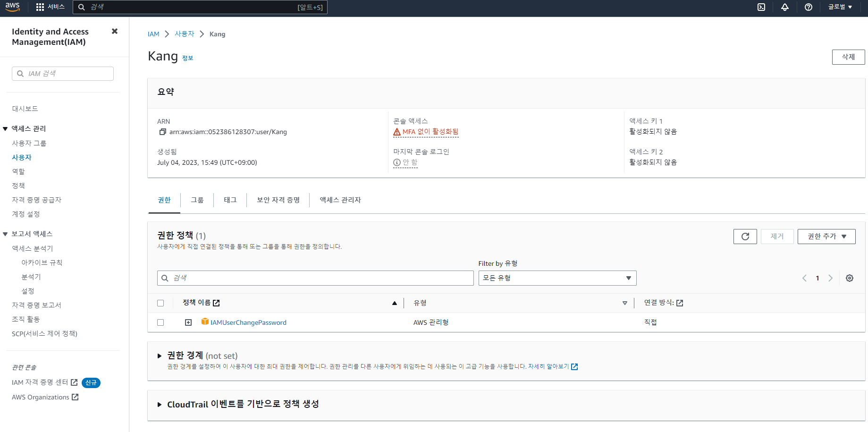This screenshot has height=432, width=868.
Task: Switch to the security credentials tab
Action: [x=278, y=200]
